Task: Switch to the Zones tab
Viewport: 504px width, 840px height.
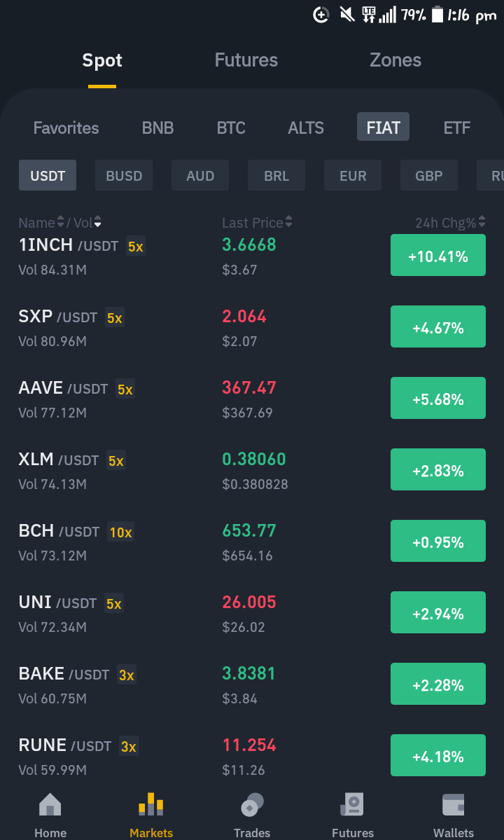Action: click(395, 60)
